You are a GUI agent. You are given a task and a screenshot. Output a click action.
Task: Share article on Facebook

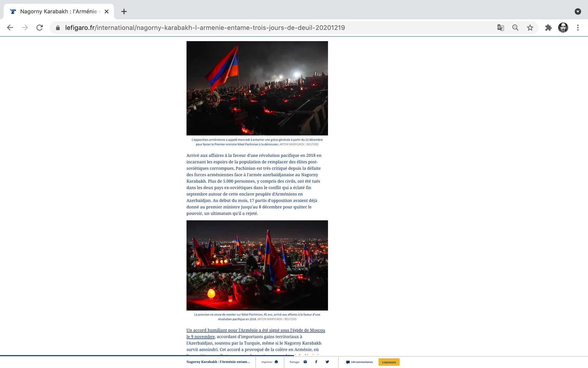tap(316, 362)
